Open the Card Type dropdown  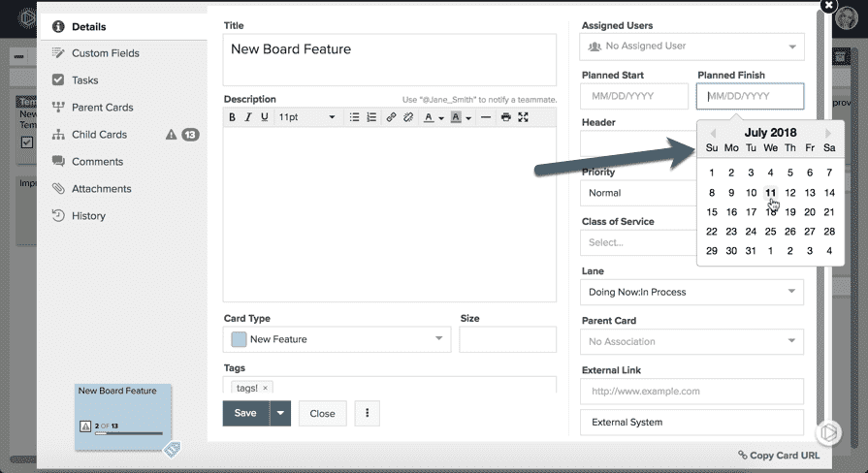click(x=337, y=339)
